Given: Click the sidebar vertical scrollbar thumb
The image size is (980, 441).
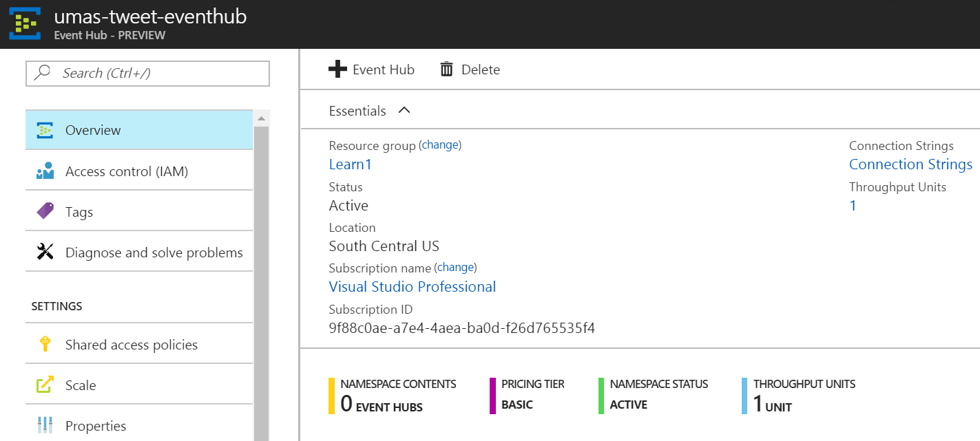Looking at the screenshot, I should tap(261, 283).
